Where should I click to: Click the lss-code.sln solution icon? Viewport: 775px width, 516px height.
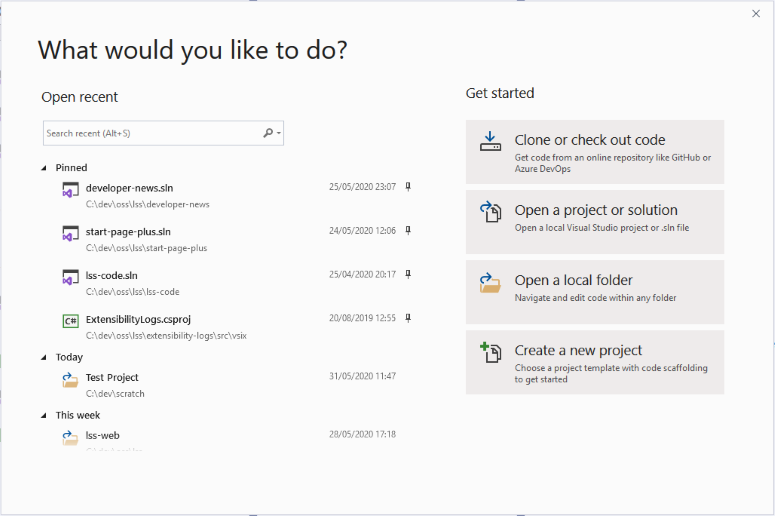tap(70, 277)
